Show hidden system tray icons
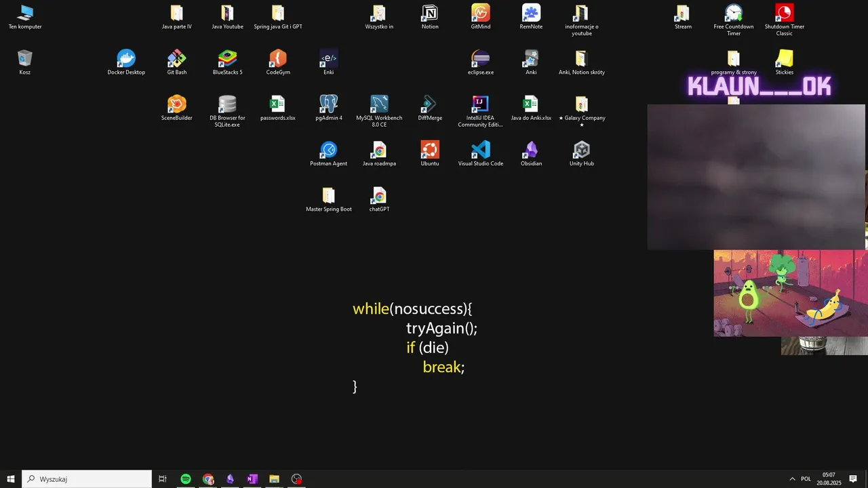The width and height of the screenshot is (868, 488). (792, 479)
